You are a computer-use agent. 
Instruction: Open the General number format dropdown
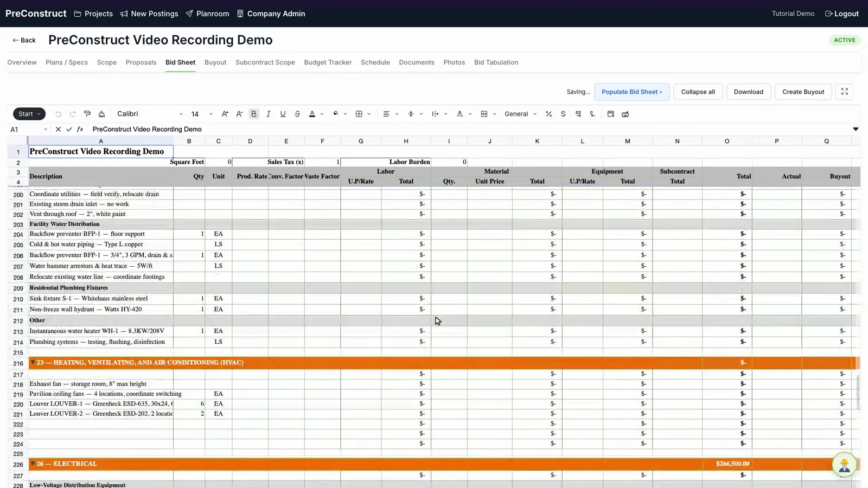520,114
